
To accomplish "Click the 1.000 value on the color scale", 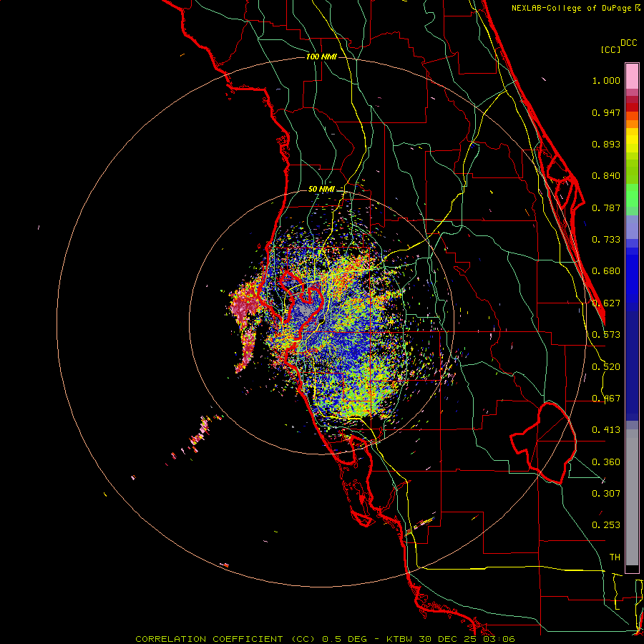I will tap(606, 80).
